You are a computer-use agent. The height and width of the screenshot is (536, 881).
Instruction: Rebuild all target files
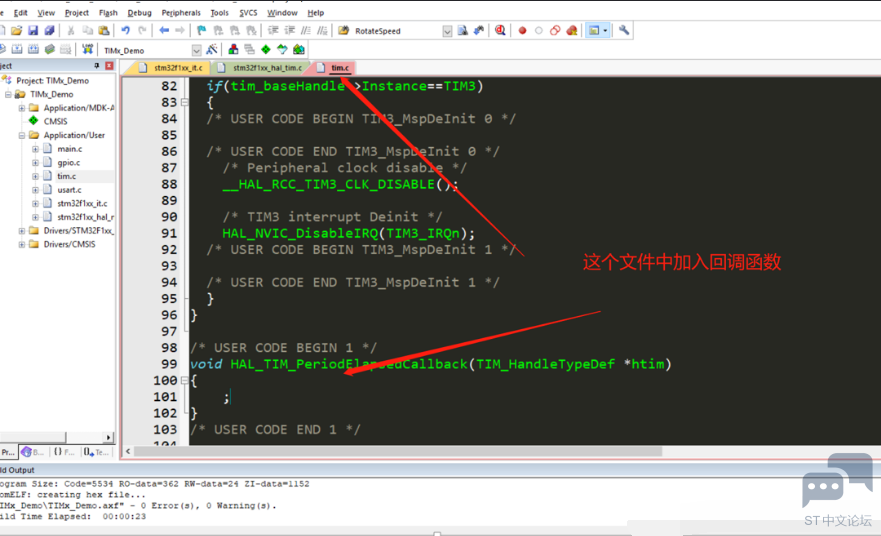tap(33, 49)
